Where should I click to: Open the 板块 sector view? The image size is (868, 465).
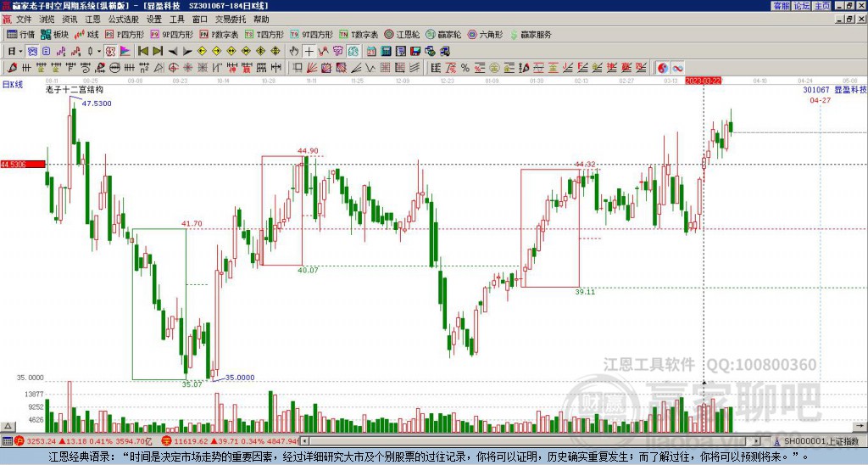(x=54, y=34)
